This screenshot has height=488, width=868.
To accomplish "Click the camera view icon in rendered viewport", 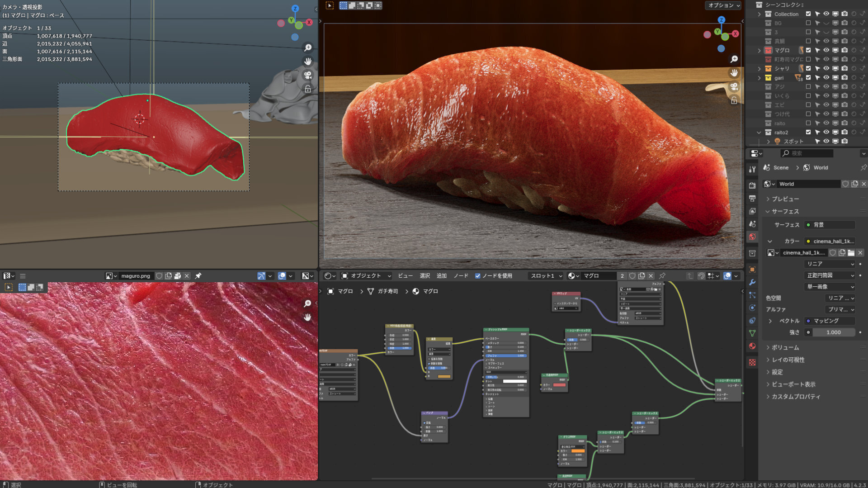I will pos(734,86).
